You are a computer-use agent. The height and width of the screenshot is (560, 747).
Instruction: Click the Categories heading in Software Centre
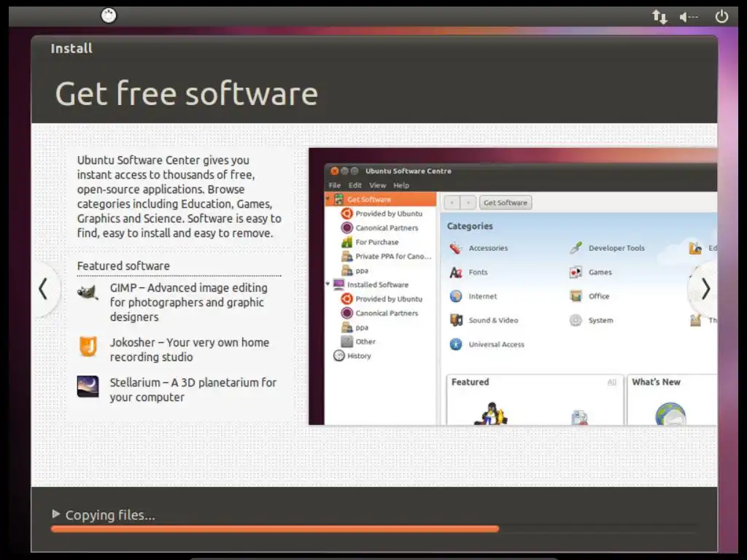[470, 226]
